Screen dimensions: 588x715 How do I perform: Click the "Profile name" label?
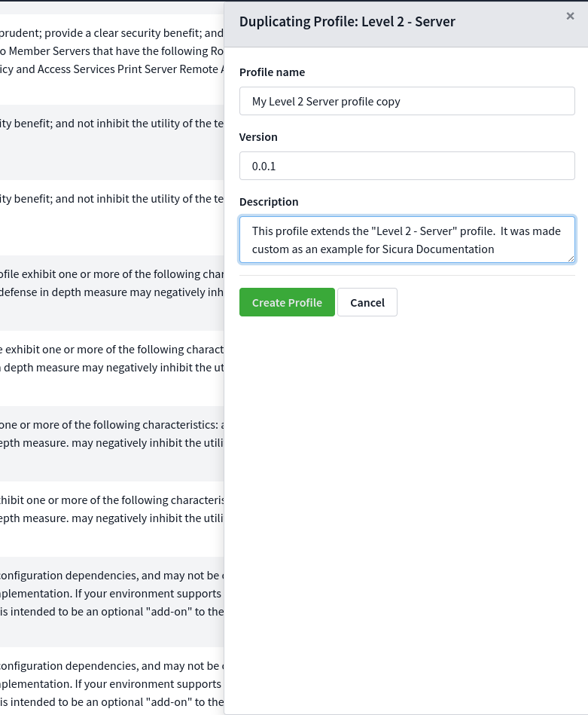click(272, 72)
